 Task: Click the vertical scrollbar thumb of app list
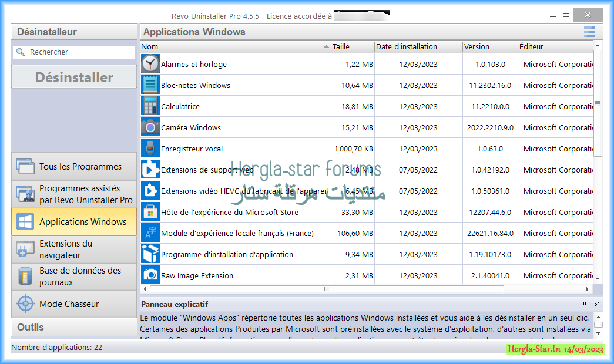click(598, 103)
